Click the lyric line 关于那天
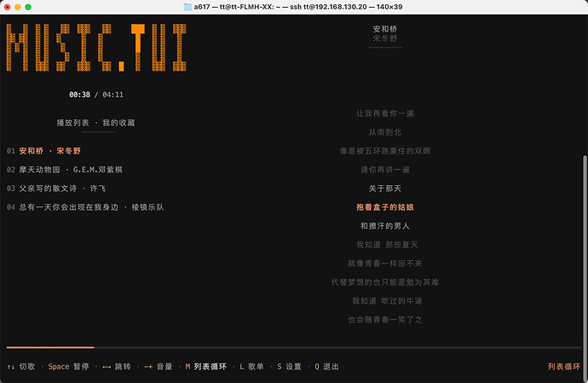 (385, 189)
